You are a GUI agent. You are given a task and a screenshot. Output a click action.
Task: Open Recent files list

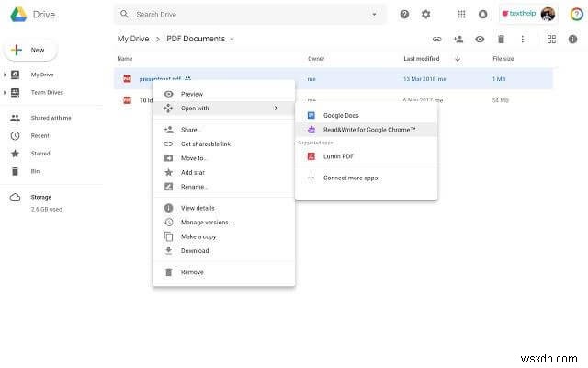pyautogui.click(x=40, y=135)
